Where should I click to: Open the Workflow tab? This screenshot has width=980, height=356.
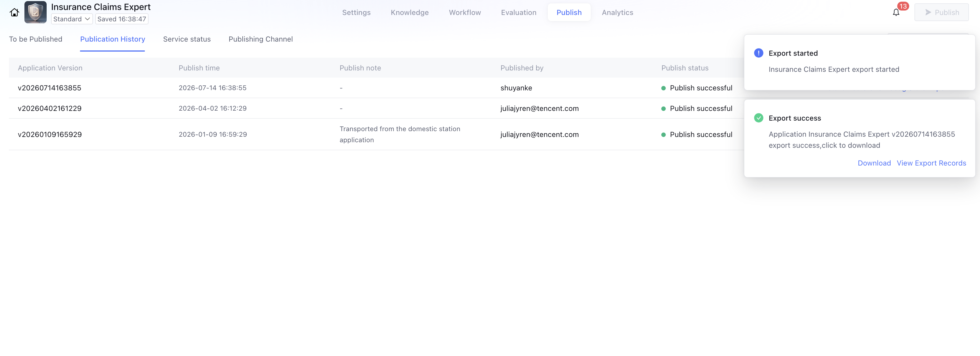464,12
